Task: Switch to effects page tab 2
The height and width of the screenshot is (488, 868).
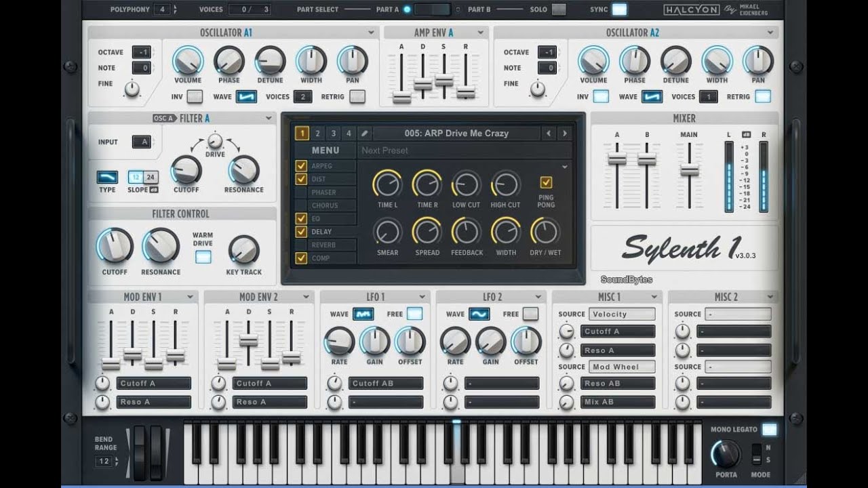Action: [317, 134]
